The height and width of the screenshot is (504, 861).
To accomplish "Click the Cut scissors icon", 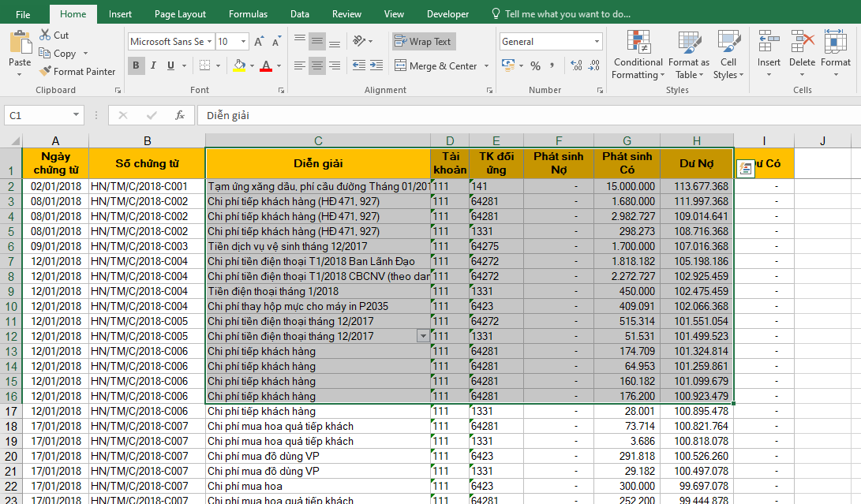I will (45, 35).
